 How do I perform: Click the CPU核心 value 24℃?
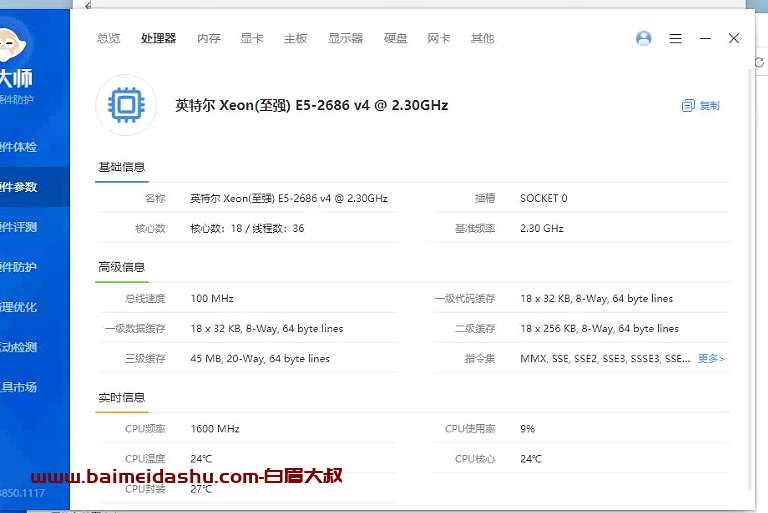click(531, 459)
